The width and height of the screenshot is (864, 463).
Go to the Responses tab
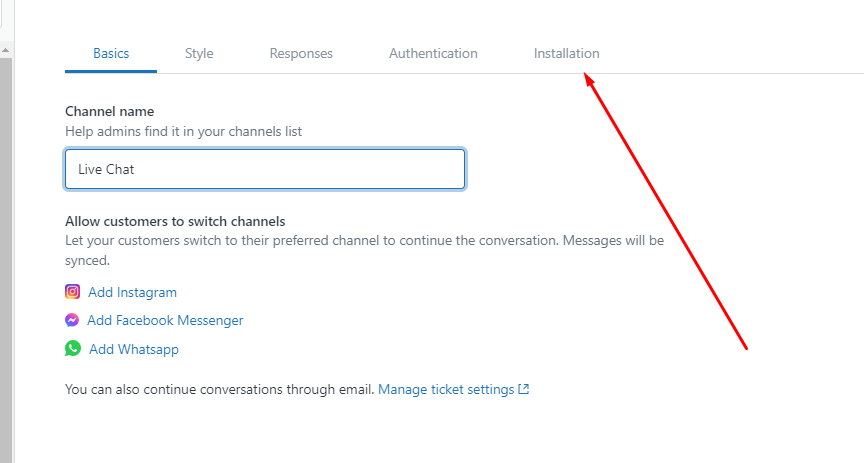point(301,54)
